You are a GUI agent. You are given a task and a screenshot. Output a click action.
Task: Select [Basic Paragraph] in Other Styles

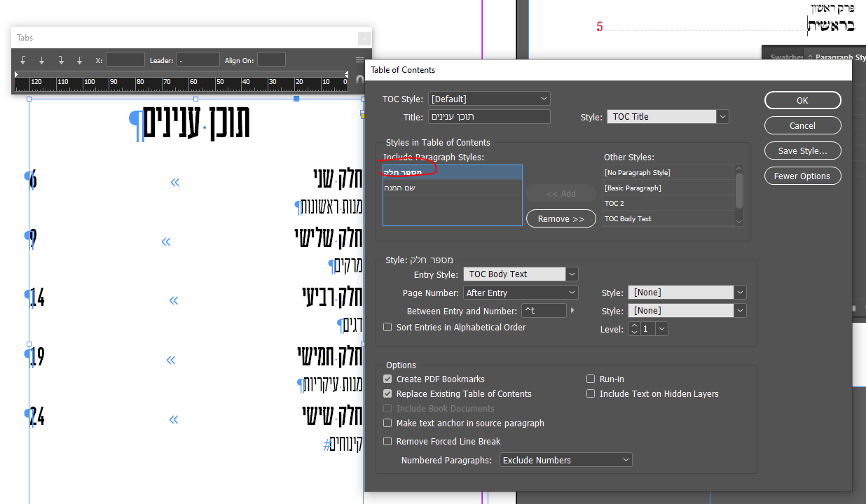668,188
